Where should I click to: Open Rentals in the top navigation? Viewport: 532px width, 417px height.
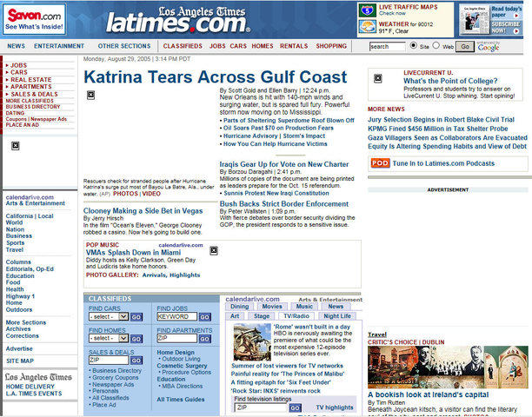[294, 46]
